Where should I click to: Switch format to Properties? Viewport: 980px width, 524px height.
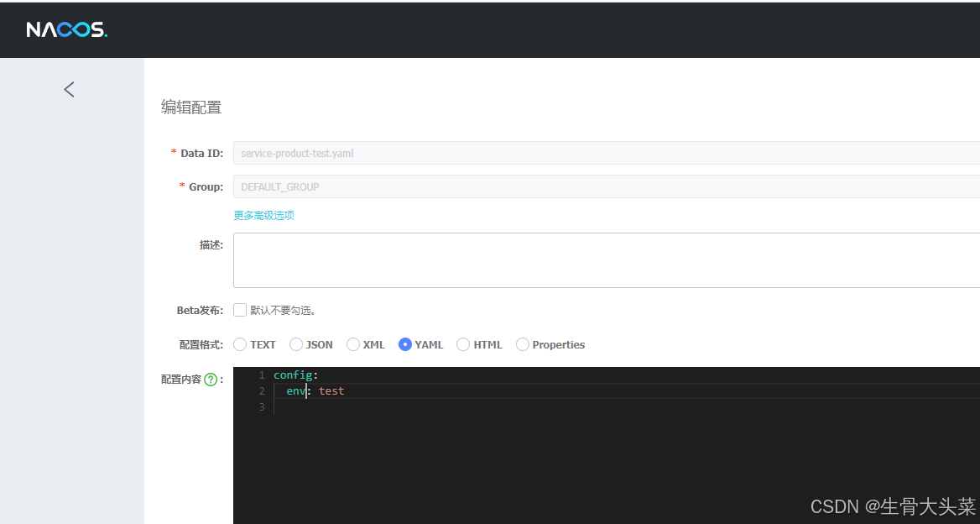click(x=522, y=344)
